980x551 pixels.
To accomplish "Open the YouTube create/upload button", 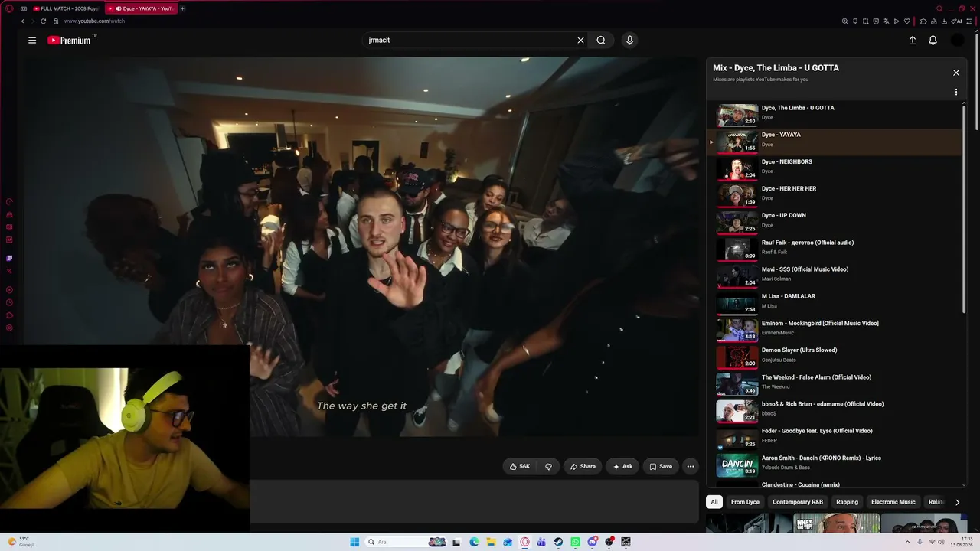I will coord(913,41).
